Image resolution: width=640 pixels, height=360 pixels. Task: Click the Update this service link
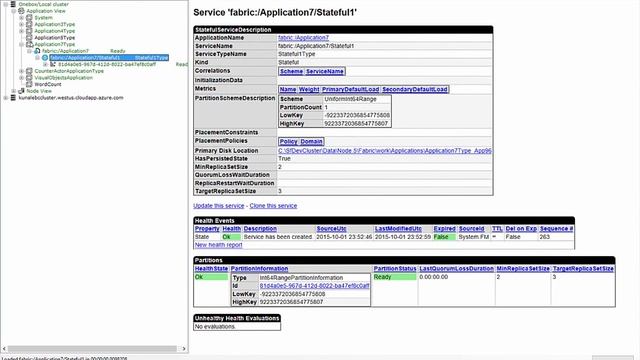(219, 206)
